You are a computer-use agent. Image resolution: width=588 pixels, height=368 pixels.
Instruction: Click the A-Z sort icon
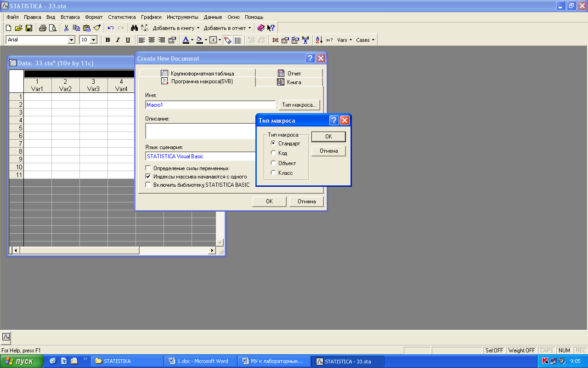click(x=319, y=40)
